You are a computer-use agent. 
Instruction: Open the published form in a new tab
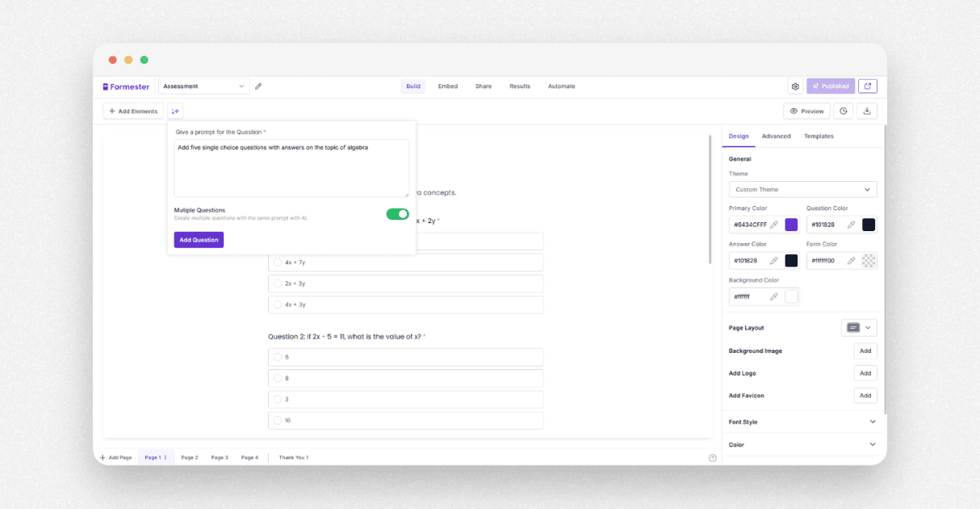click(867, 86)
